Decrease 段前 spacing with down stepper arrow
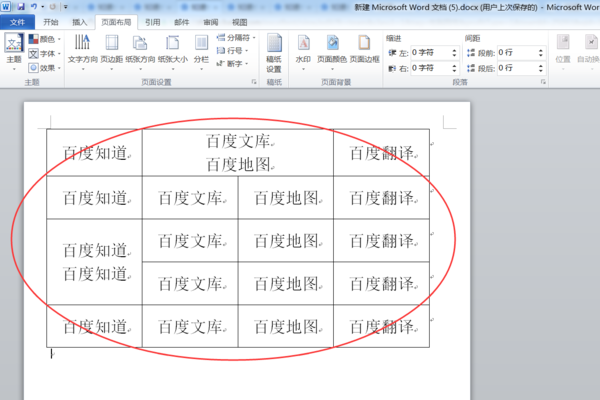The image size is (600, 400). coord(541,56)
